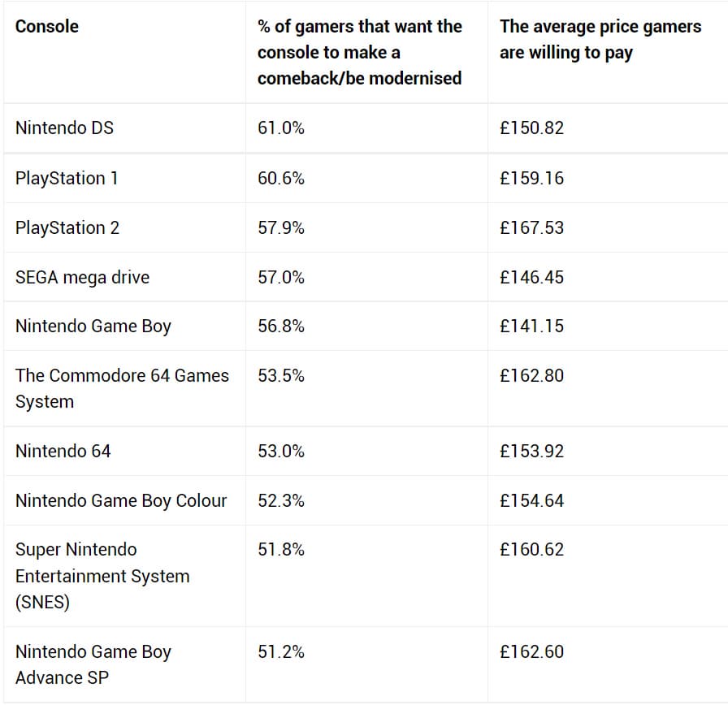
Task: Select the Nintendo Game Boy cell
Action: [93, 327]
